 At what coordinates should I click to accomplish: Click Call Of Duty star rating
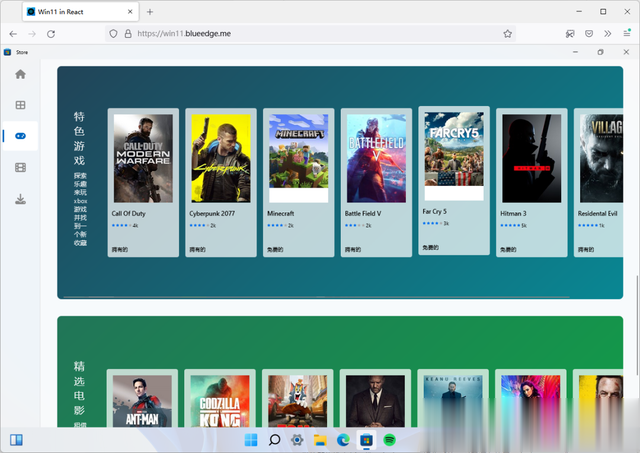tap(121, 225)
